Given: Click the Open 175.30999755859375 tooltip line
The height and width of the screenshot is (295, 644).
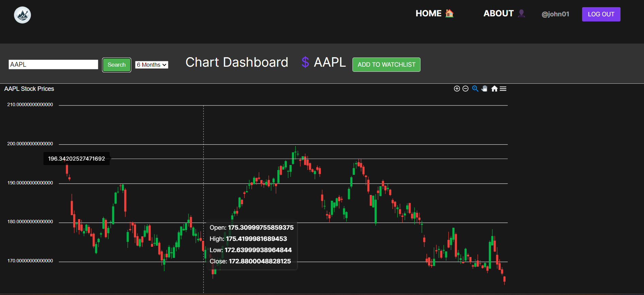Looking at the screenshot, I should pos(251,227).
